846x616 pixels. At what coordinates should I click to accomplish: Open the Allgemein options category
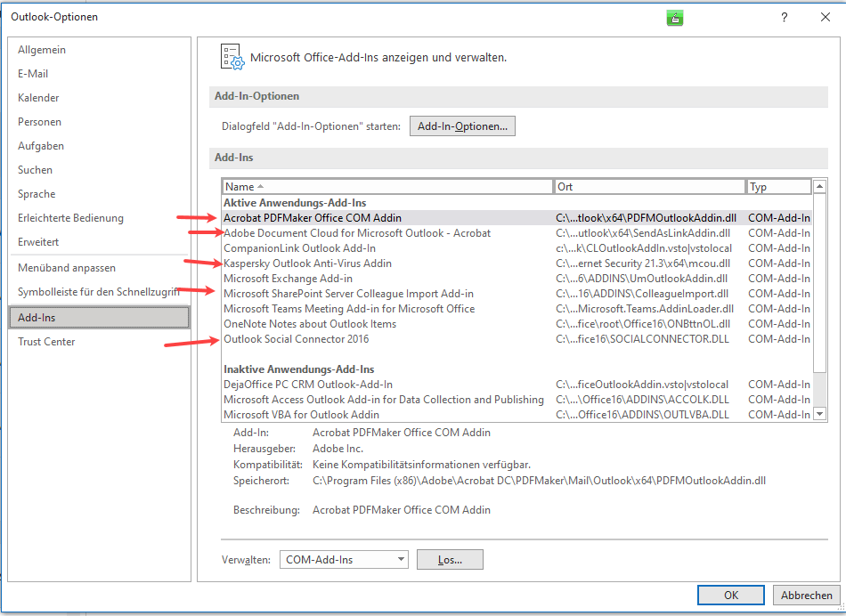coord(99,50)
